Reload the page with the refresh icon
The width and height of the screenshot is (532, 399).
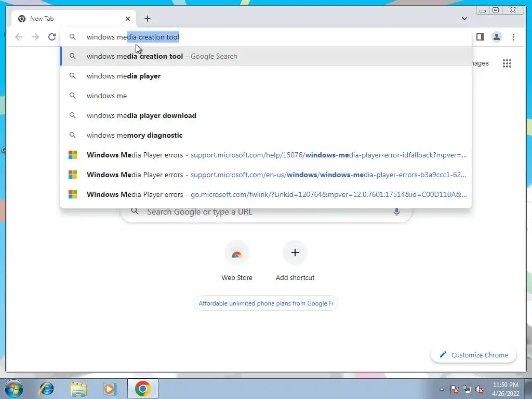pyautogui.click(x=52, y=37)
